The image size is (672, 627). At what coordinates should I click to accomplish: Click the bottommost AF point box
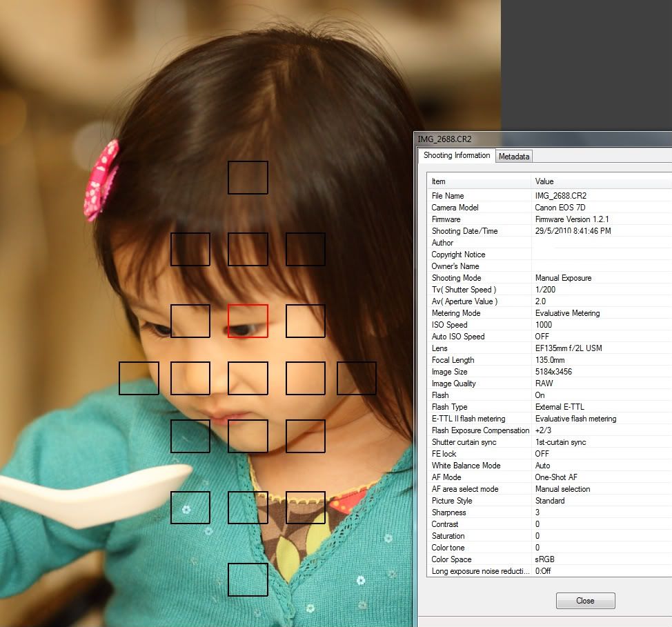[x=248, y=579]
